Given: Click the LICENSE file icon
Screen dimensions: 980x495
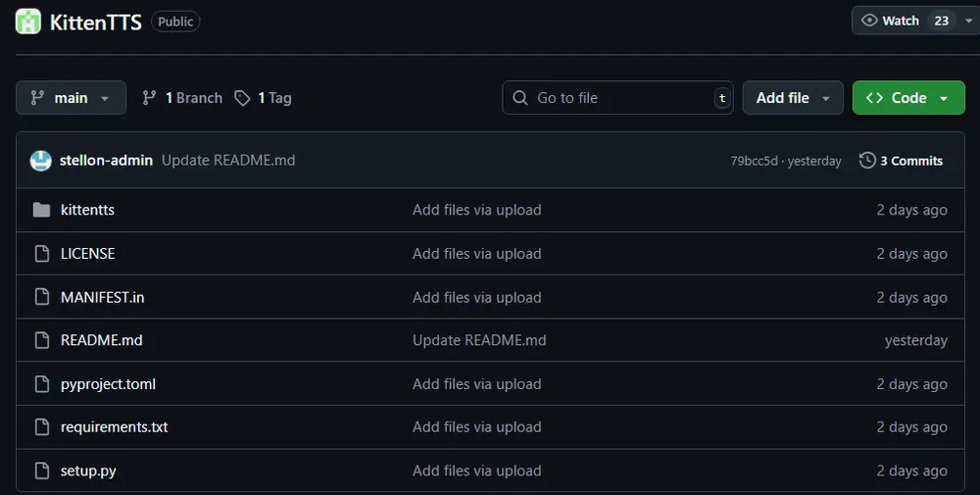Looking at the screenshot, I should click(41, 254).
